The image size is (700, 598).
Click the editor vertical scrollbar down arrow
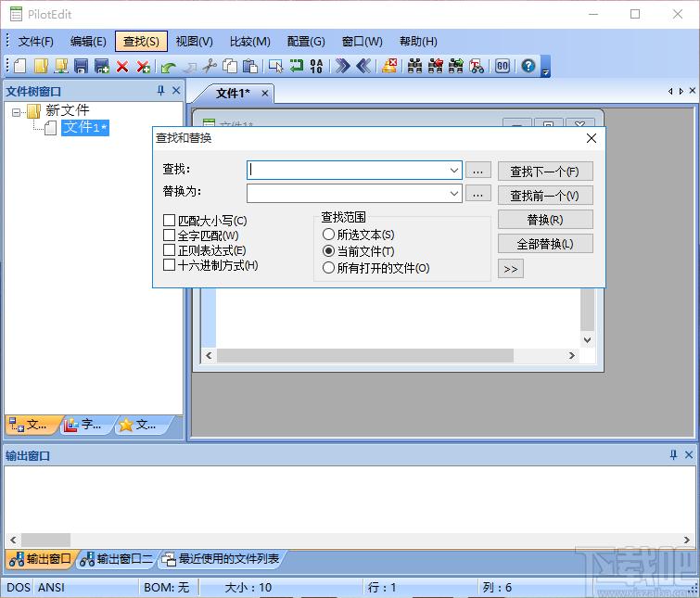click(587, 340)
